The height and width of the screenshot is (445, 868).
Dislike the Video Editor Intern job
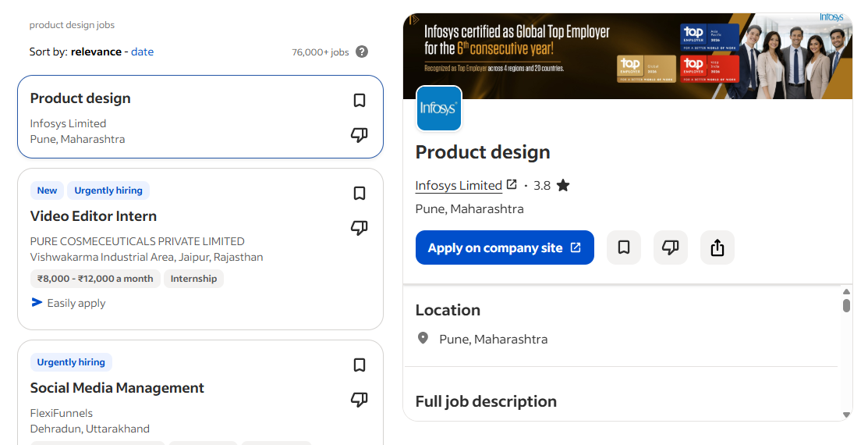pos(360,228)
